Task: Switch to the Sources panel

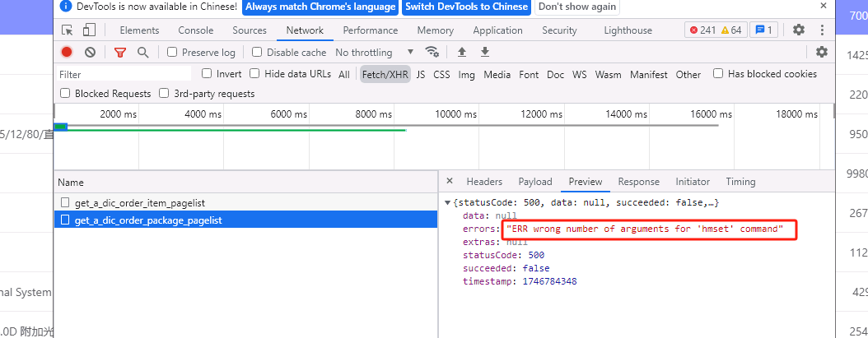Action: [x=250, y=30]
